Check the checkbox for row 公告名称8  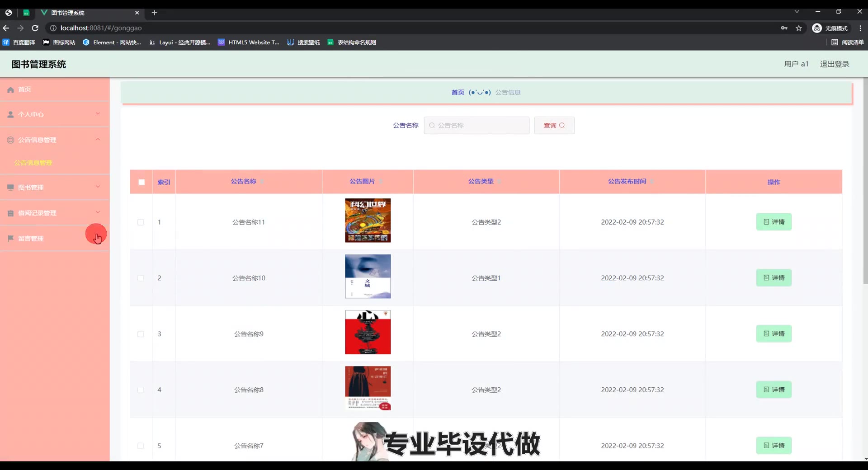click(x=141, y=390)
